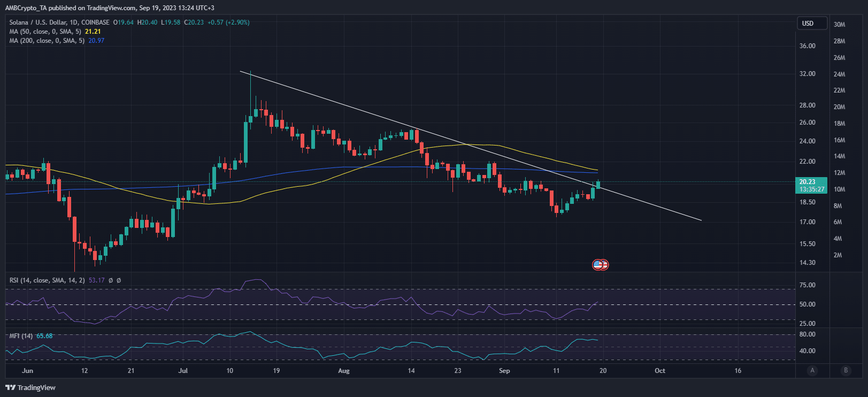This screenshot has width=868, height=397.
Task: Click the close price C20.23 value
Action: coord(194,22)
